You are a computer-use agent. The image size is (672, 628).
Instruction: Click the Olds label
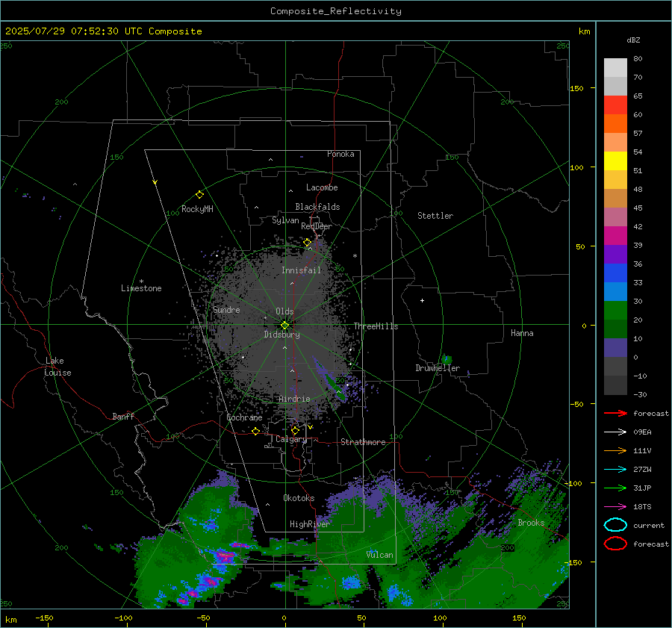click(284, 311)
